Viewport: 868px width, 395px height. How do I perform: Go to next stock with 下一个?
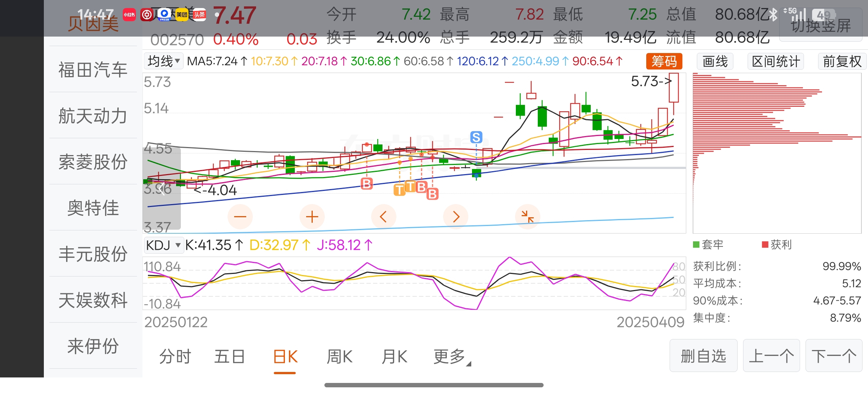coord(834,355)
